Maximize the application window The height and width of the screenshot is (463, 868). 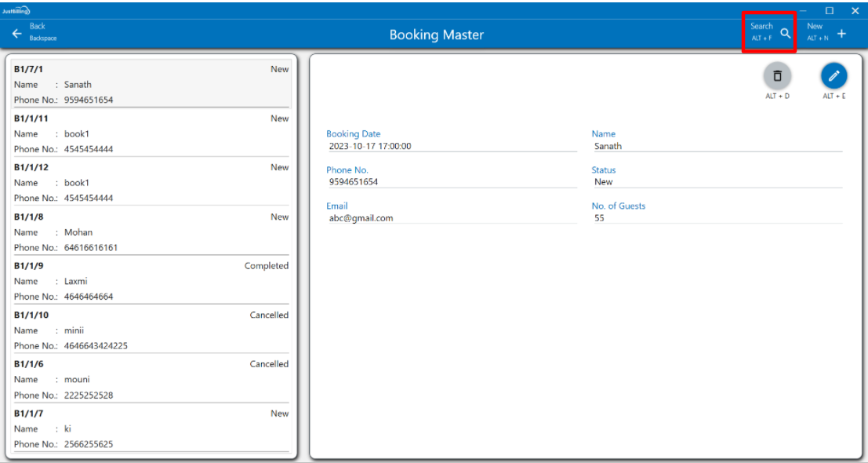(829, 10)
